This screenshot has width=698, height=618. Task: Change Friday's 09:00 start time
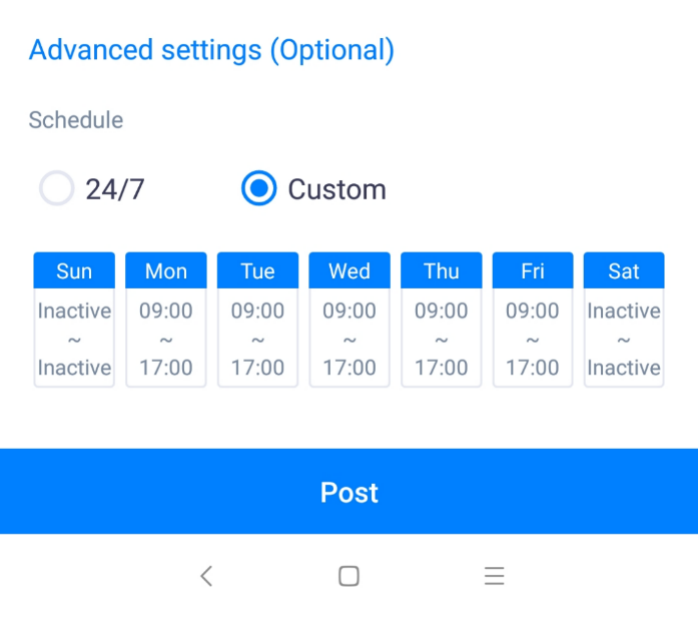(x=533, y=311)
